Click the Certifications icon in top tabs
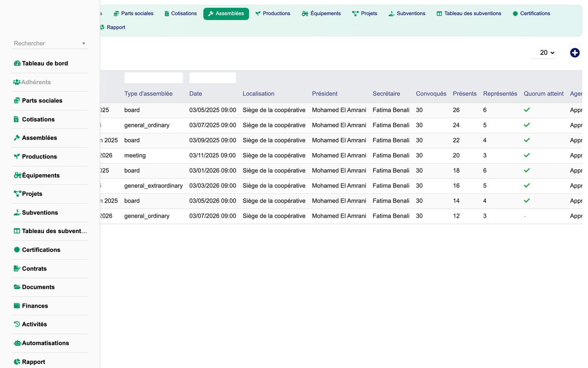The width and height of the screenshot is (588, 368). coord(515,14)
